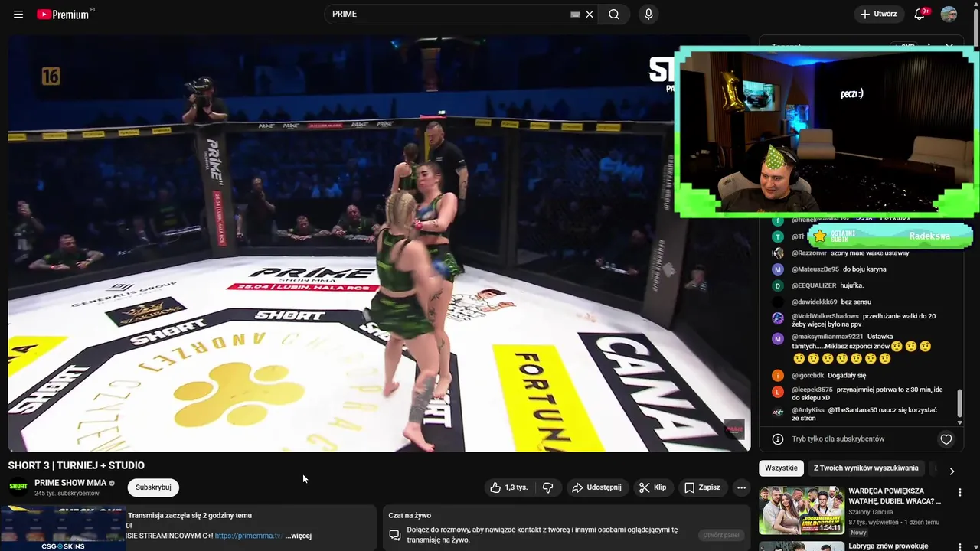Open the hamburger guide menu
Viewport: 980px width, 551px height.
coord(18,14)
